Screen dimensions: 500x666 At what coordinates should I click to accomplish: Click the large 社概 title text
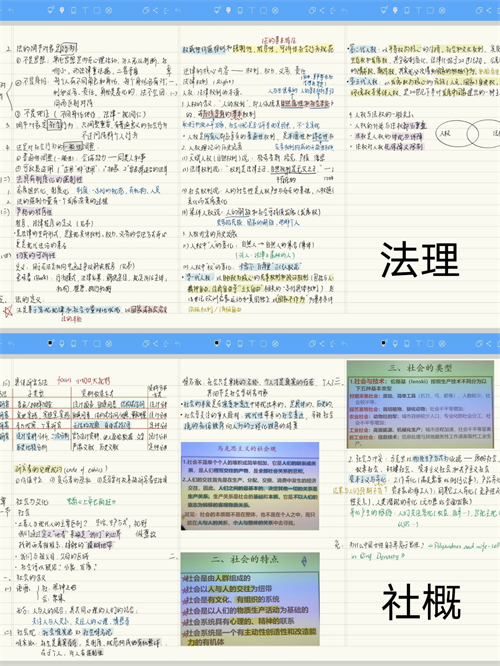421,601
